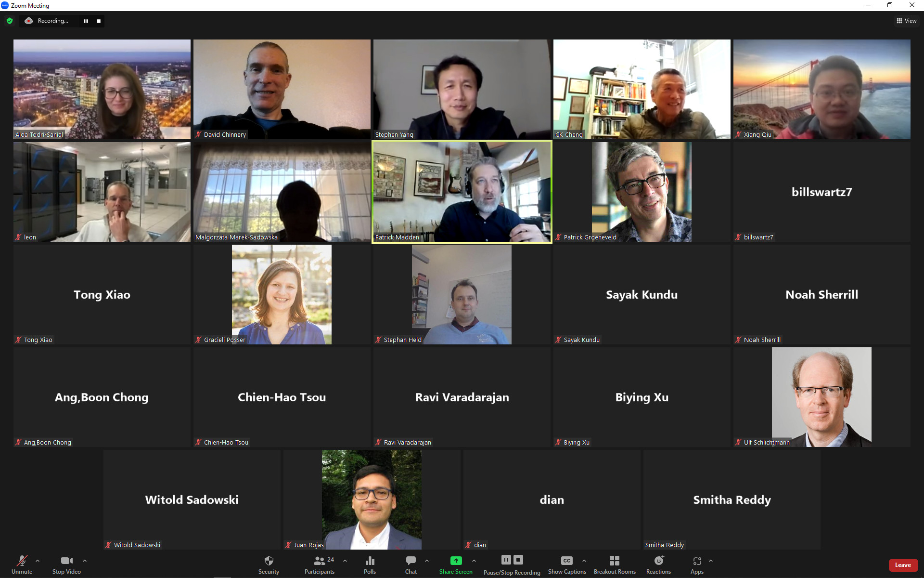Open the View layout menu
The image size is (924, 578).
tap(906, 21)
